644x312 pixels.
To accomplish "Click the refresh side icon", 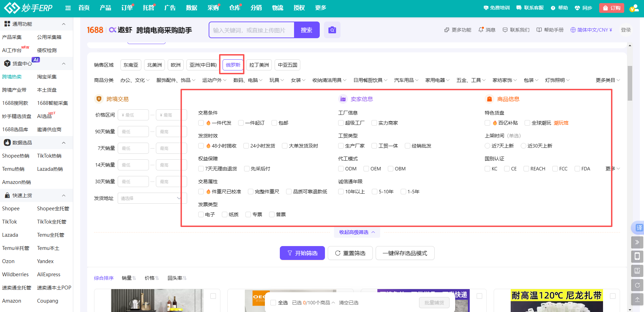I will 637,285.
